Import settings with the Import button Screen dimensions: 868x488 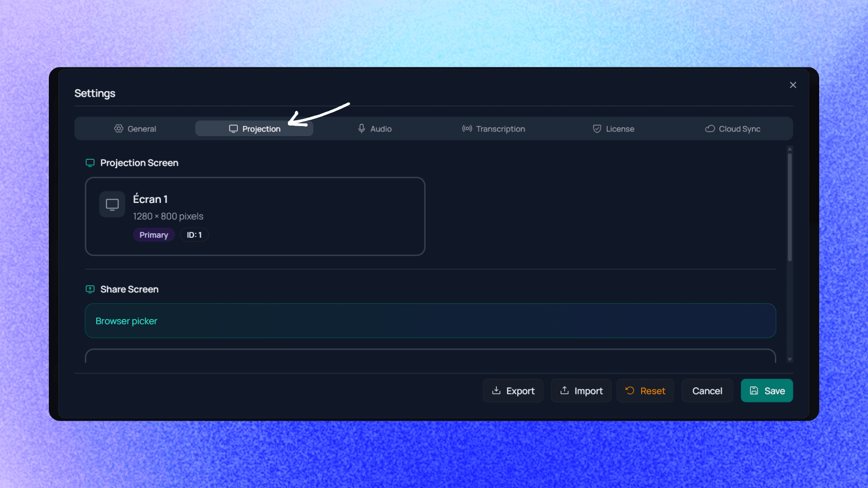point(581,391)
